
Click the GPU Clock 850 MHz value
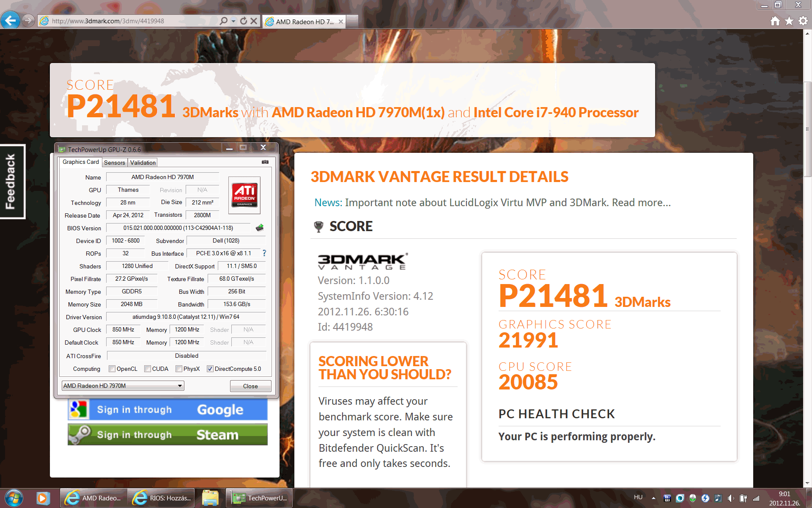coord(123,329)
